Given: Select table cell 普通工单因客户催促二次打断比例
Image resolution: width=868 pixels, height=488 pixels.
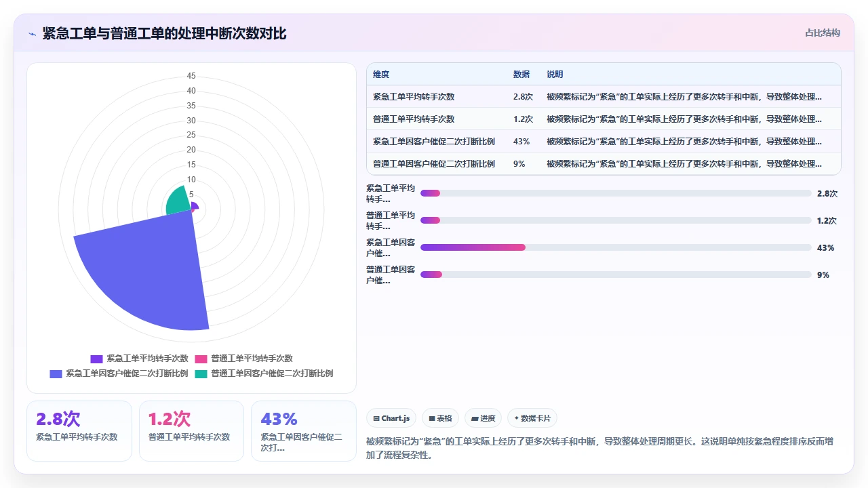Looking at the screenshot, I should tap(434, 164).
